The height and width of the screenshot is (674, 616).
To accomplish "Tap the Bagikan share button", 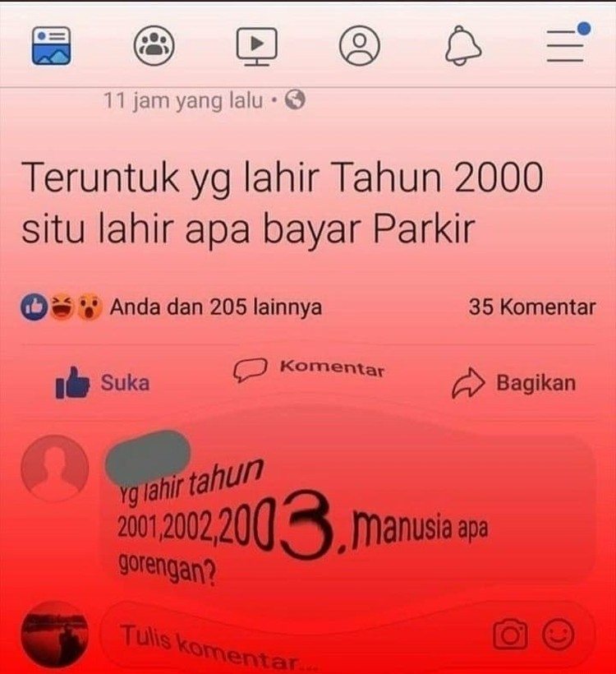I will click(514, 382).
